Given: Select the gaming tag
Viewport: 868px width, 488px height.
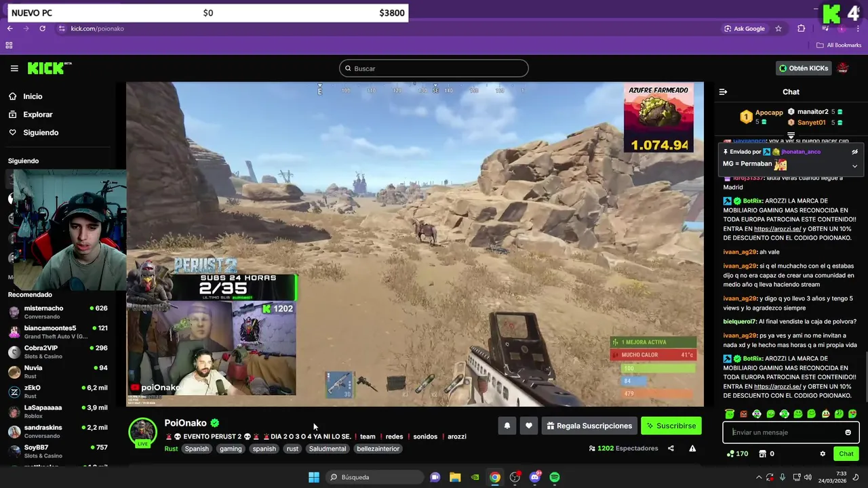Looking at the screenshot, I should point(231,449).
